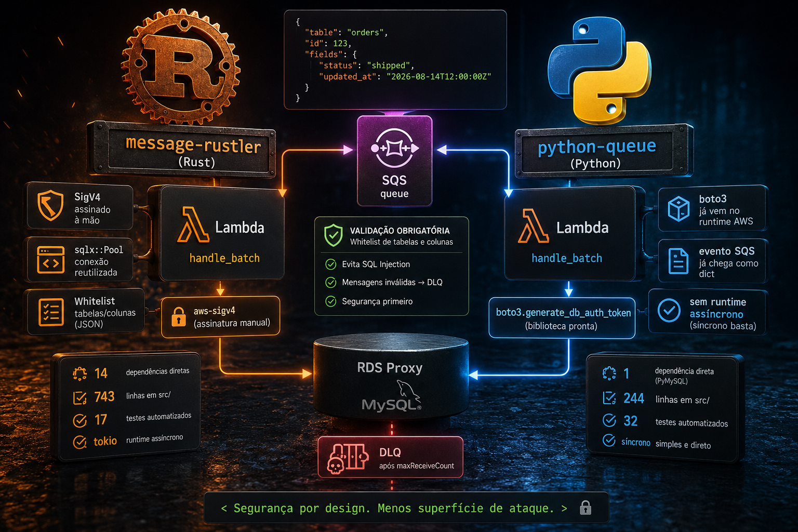Image resolution: width=798 pixels, height=532 pixels.
Task: Click the tokio runtime value
Action: [x=105, y=441]
